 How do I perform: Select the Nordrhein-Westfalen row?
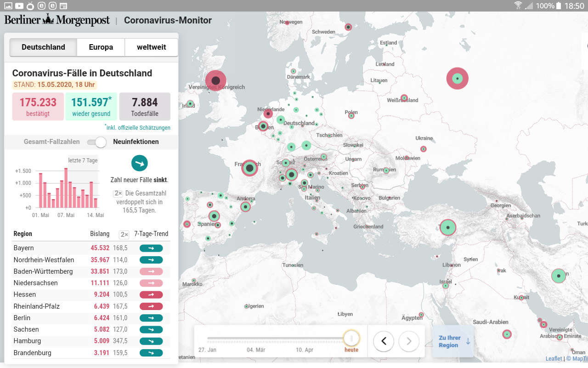pyautogui.click(x=91, y=260)
